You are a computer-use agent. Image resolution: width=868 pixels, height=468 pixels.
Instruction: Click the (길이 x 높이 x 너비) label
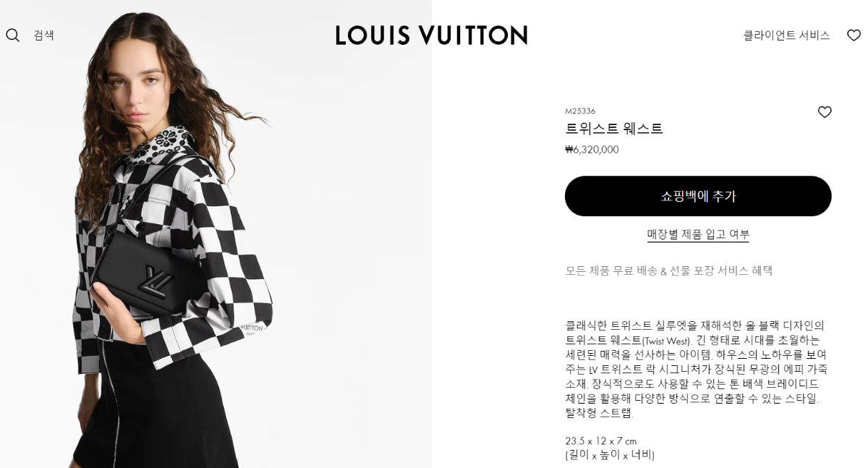pos(610,455)
